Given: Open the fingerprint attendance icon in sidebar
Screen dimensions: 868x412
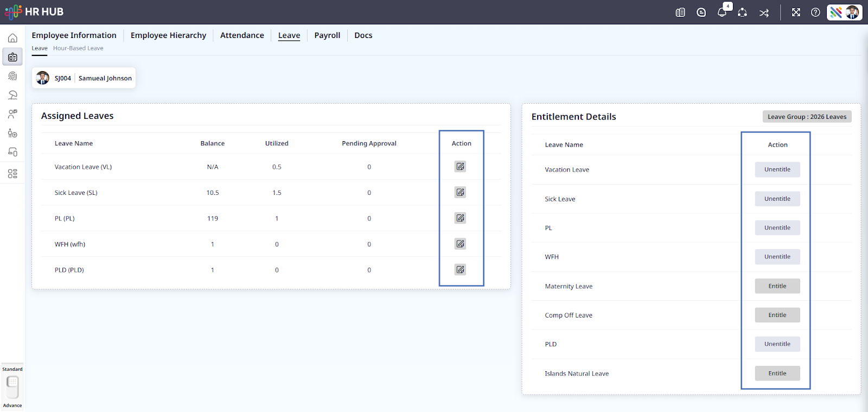Looking at the screenshot, I should coord(12,76).
